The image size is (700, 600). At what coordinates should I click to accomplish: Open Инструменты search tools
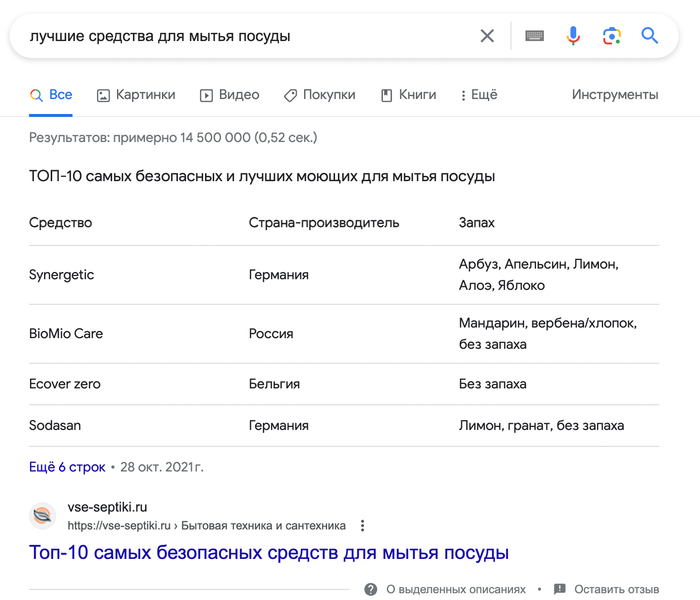click(615, 95)
